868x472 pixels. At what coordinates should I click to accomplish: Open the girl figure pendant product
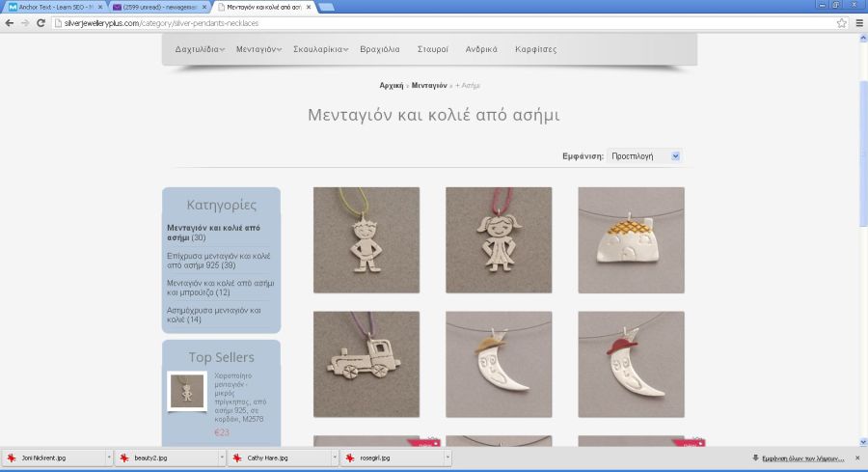pyautogui.click(x=498, y=239)
